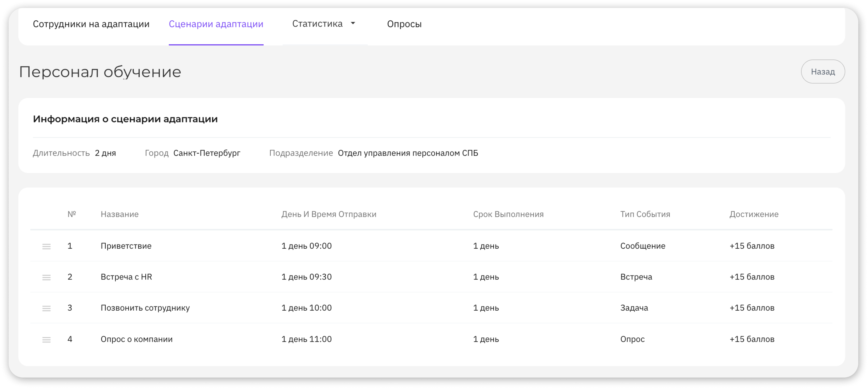Click the № column header
868x388 pixels.
pos(72,214)
